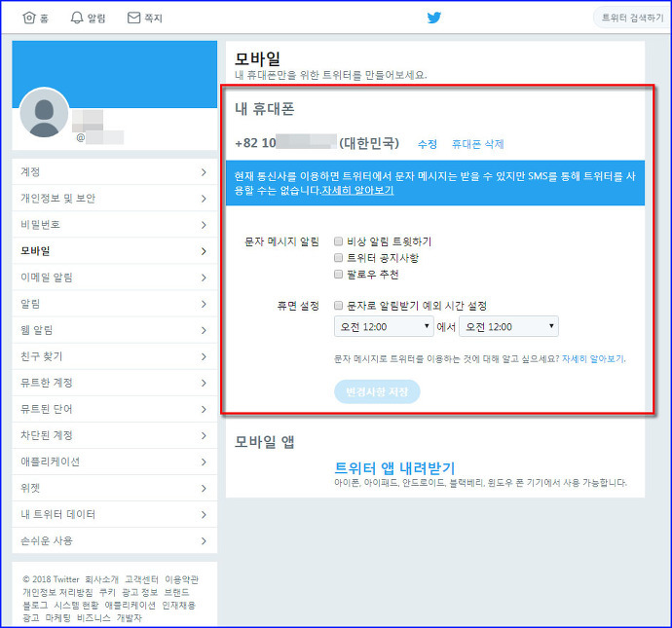Click the chevron on the 위젯 row
The image size is (672, 628).
pyautogui.click(x=204, y=489)
